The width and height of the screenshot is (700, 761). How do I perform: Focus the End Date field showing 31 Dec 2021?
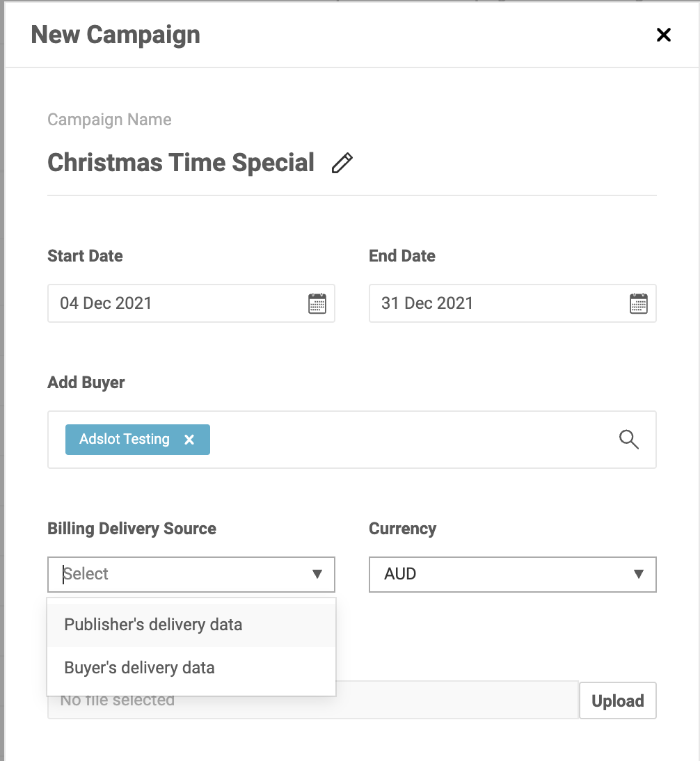513,303
